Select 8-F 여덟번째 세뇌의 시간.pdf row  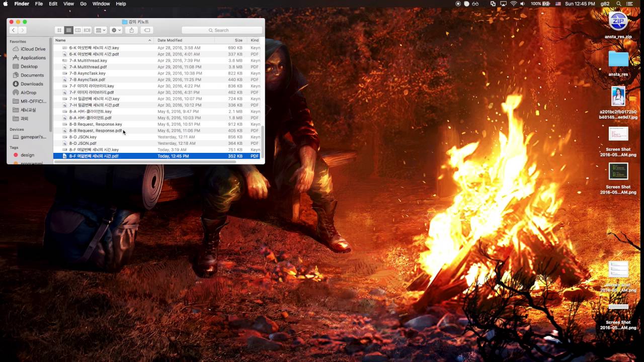(x=157, y=156)
